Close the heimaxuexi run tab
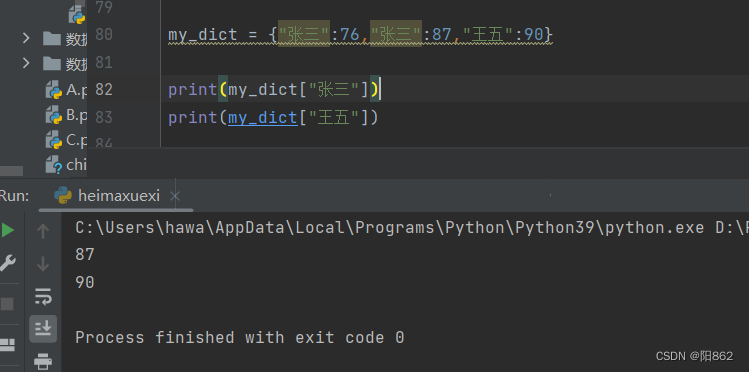Screen dimensions: 749x372 point(175,196)
